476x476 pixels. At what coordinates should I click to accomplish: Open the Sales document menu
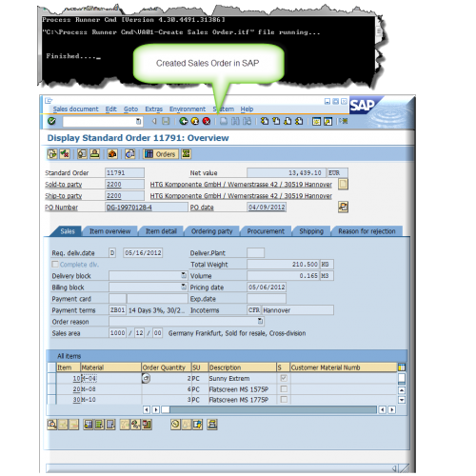tap(75, 109)
